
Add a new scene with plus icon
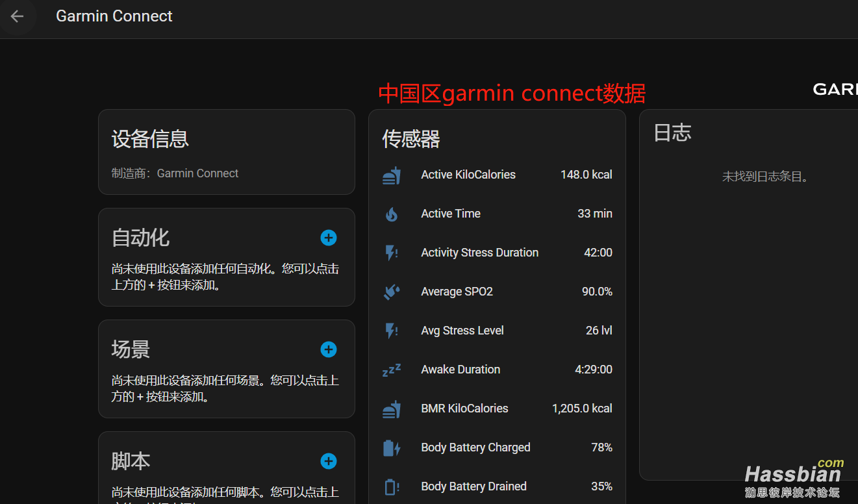[x=329, y=349]
